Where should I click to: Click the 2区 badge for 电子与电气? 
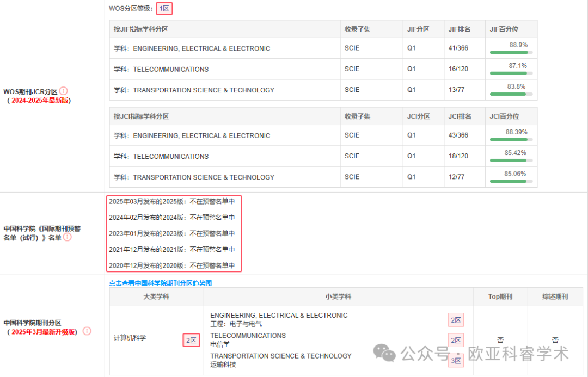[x=456, y=320]
